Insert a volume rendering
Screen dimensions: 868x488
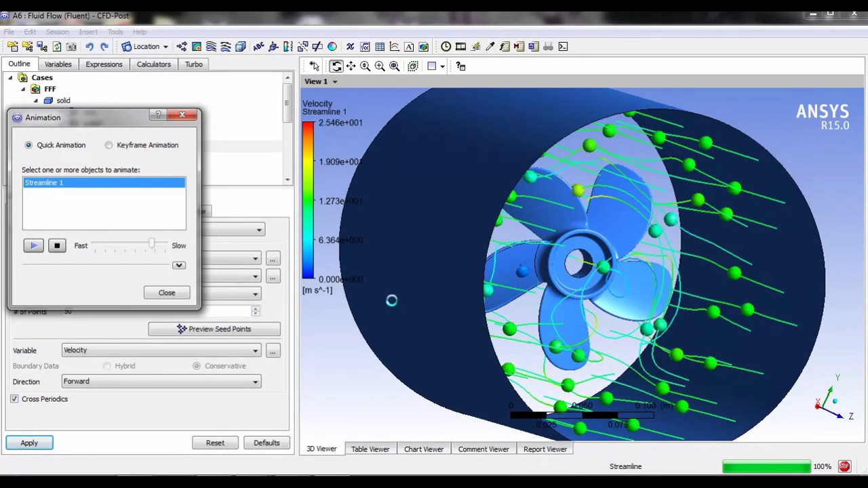[x=240, y=47]
